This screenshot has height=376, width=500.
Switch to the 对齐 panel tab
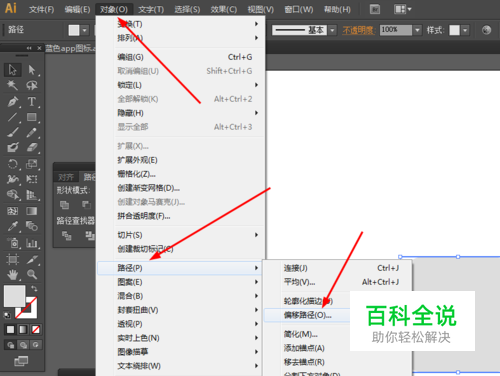(x=66, y=177)
